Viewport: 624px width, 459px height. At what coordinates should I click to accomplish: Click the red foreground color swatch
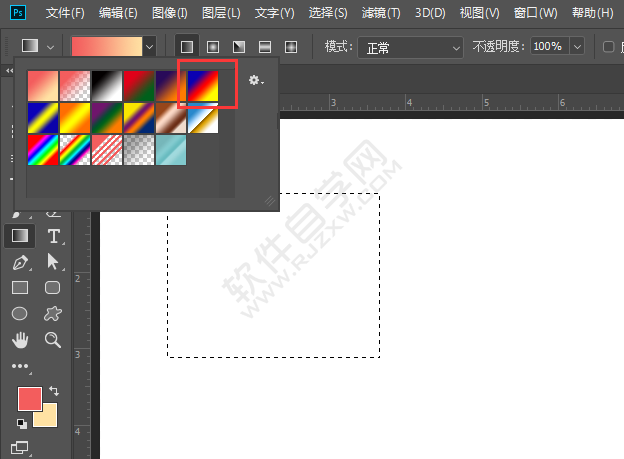29,399
